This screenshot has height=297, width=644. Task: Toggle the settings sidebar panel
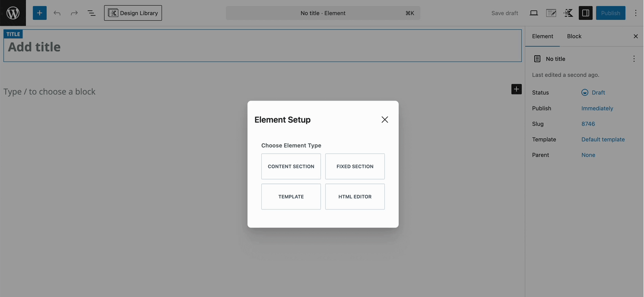point(586,13)
